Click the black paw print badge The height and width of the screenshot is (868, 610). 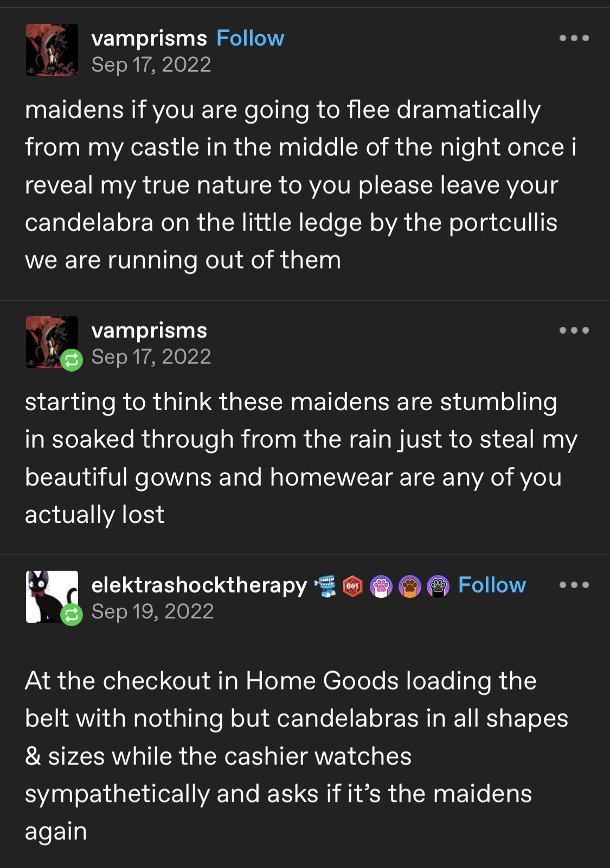[438, 586]
